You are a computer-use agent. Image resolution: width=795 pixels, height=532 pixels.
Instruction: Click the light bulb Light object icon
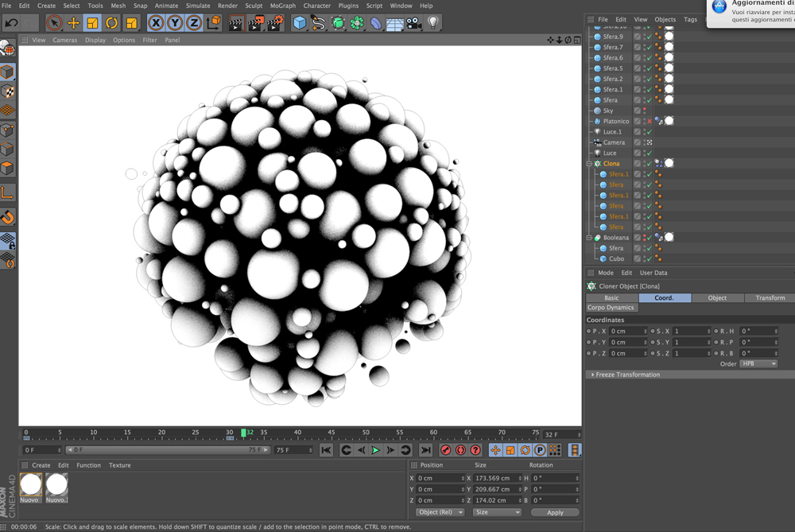click(x=432, y=23)
